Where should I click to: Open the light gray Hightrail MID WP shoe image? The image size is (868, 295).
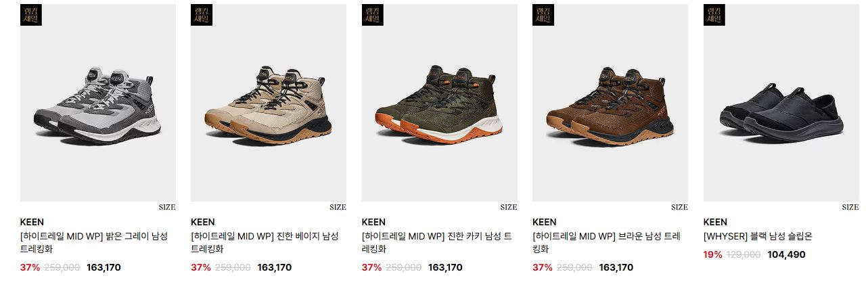pos(98,103)
